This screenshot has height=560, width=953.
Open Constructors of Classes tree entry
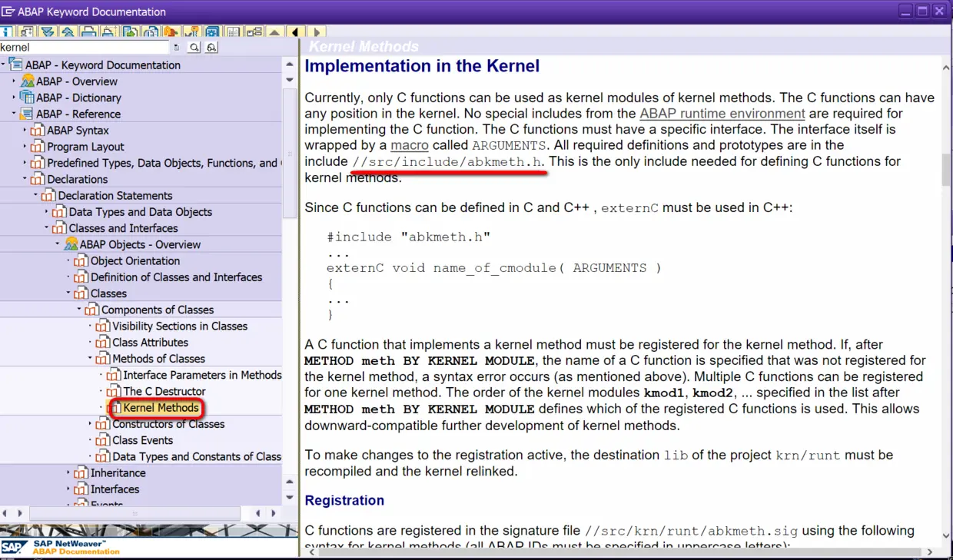click(168, 424)
